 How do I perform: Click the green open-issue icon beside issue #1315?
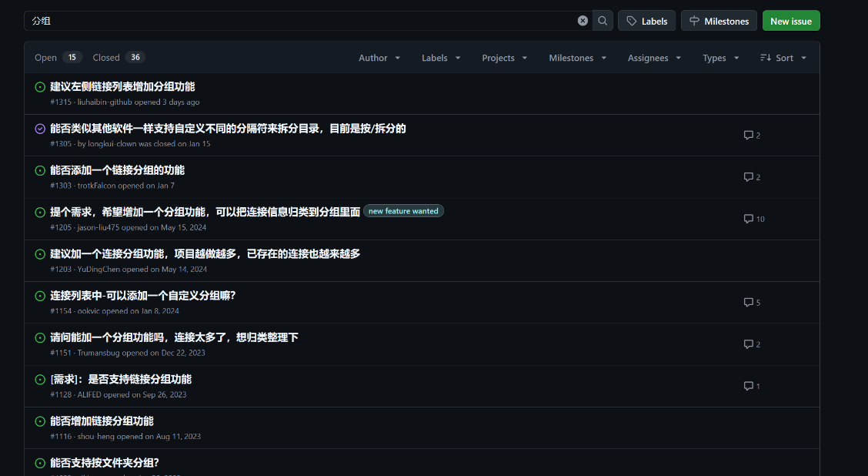click(x=40, y=87)
